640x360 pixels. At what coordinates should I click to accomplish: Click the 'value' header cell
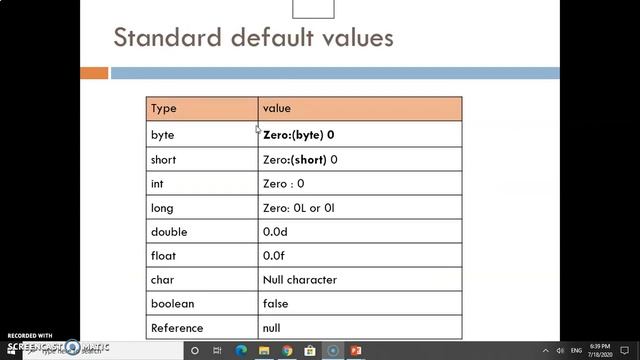[x=360, y=109]
